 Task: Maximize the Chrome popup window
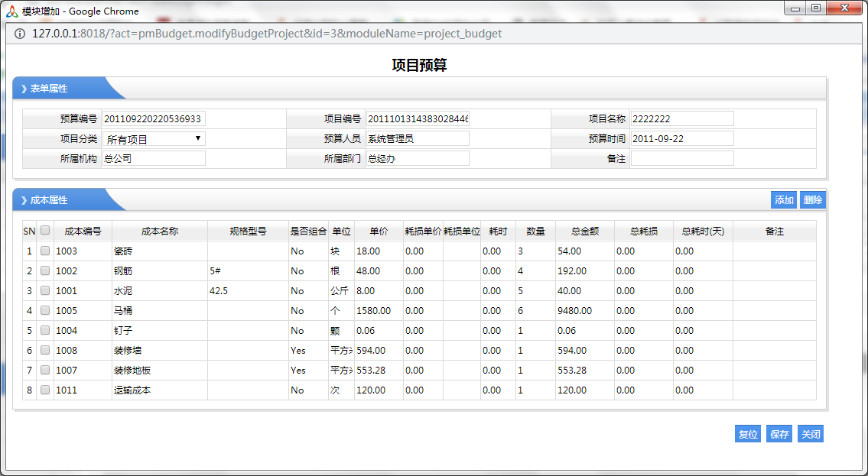816,8
